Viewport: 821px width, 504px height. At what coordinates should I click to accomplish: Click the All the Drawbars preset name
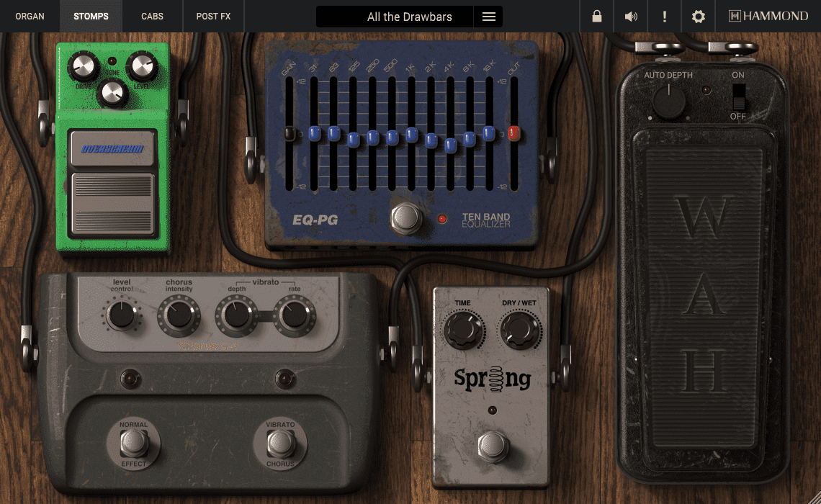tap(410, 17)
